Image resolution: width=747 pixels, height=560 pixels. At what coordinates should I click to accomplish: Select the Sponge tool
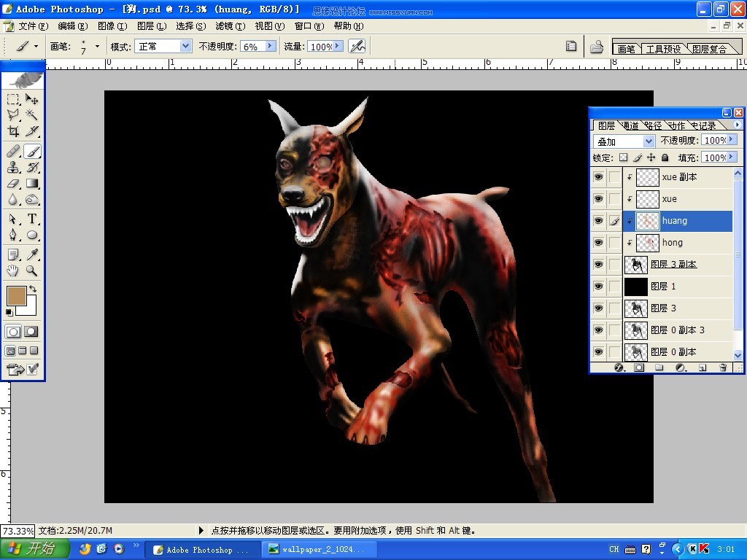click(x=32, y=200)
